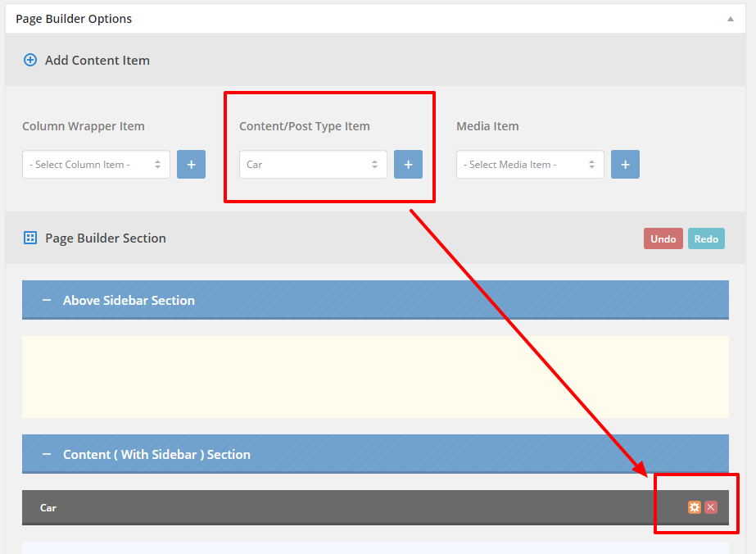The height and width of the screenshot is (554, 756).
Task: Click the Page Builder Options title
Action: pos(74,19)
